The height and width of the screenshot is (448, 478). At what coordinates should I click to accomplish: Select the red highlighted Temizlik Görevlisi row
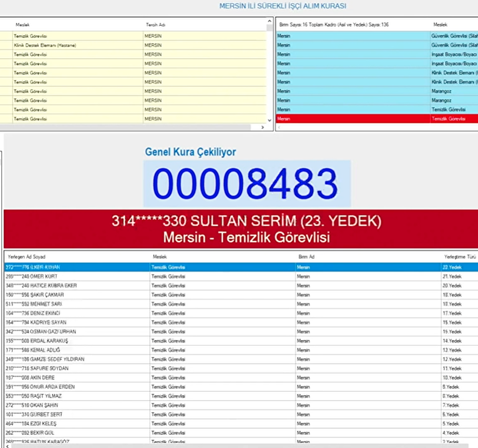click(377, 119)
